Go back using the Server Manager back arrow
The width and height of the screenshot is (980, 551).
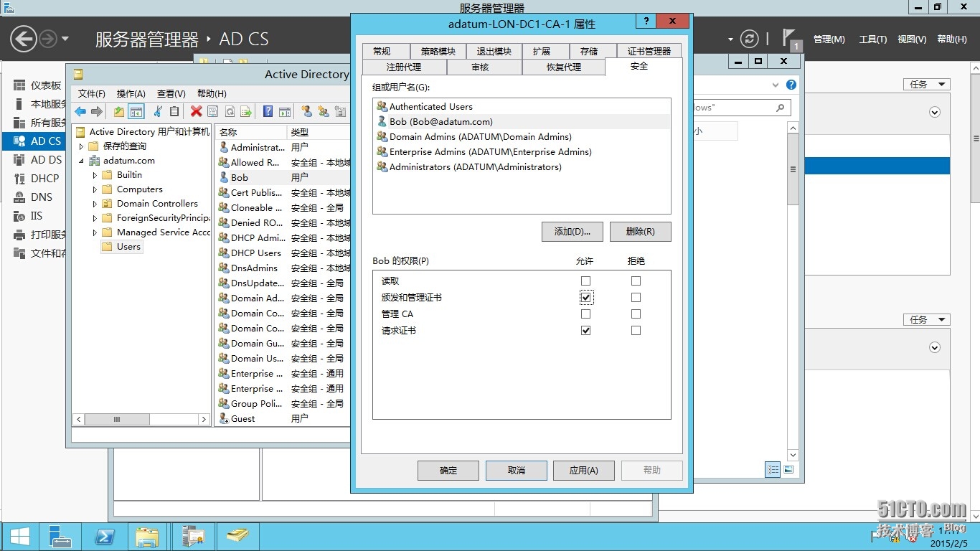point(24,39)
